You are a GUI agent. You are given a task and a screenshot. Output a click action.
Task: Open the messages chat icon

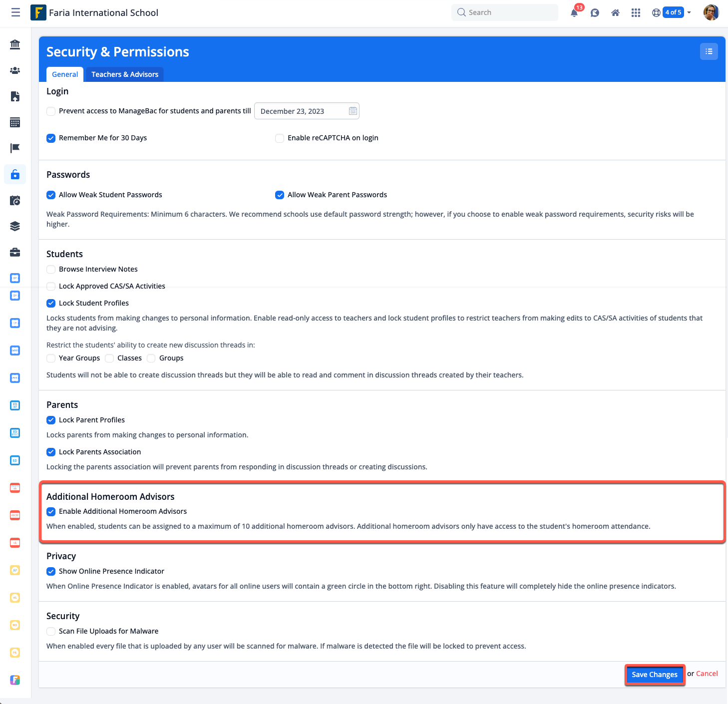tap(595, 13)
